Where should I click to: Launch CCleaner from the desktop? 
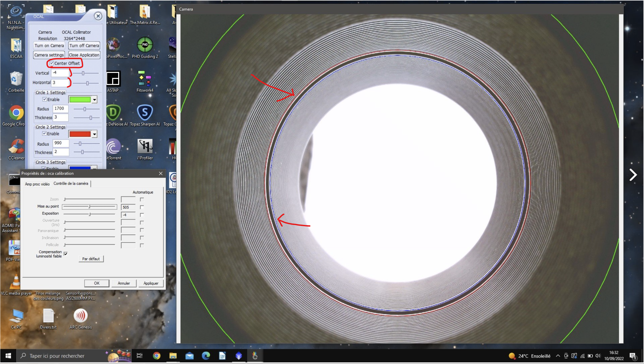(16, 150)
